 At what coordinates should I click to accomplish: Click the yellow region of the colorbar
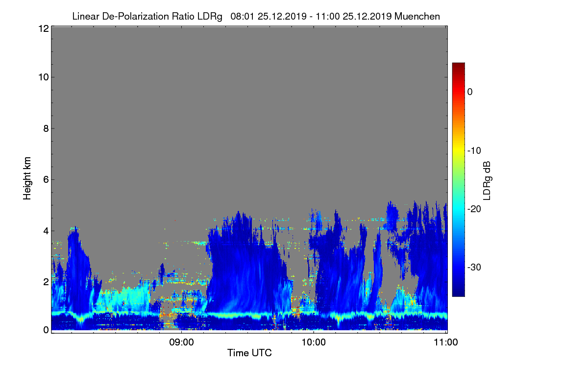tap(458, 150)
